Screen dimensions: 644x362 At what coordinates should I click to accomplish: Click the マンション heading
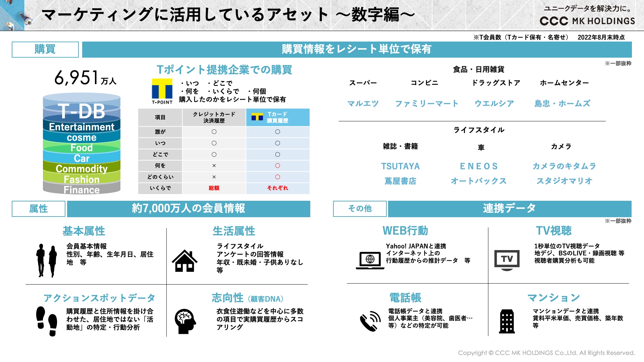coord(554,298)
